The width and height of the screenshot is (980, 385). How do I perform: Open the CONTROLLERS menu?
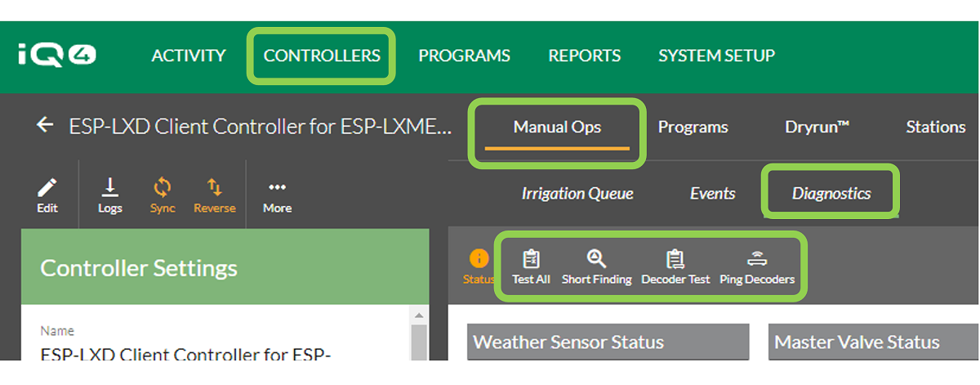coord(322,56)
